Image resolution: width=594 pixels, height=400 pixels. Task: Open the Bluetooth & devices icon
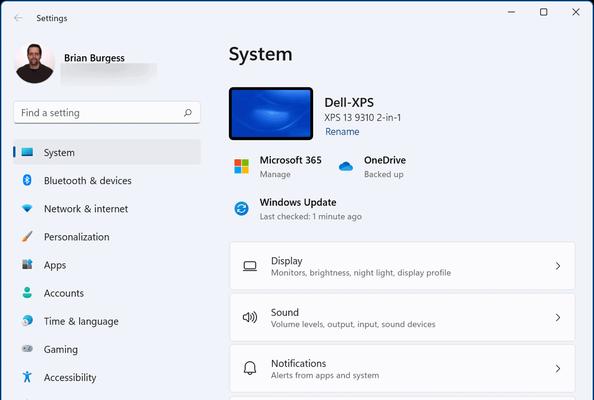(27, 180)
